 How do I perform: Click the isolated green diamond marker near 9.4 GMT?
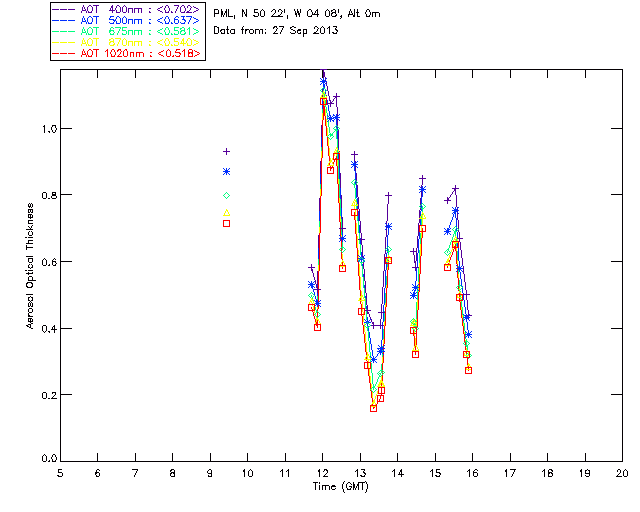(x=226, y=195)
